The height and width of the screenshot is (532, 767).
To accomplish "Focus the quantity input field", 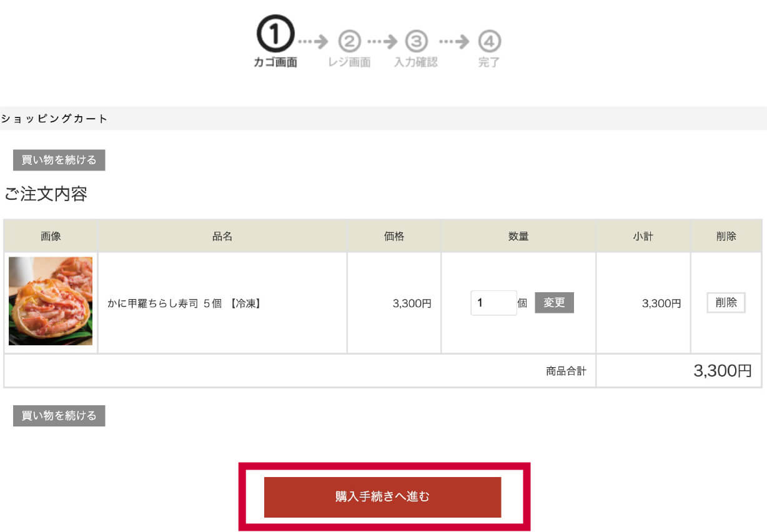I will coord(493,303).
